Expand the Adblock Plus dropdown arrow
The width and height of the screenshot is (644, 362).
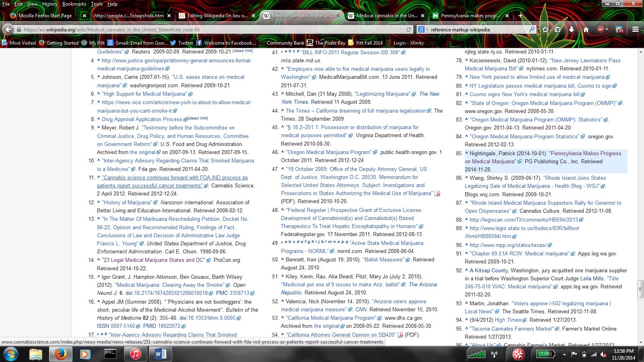click(x=607, y=29)
